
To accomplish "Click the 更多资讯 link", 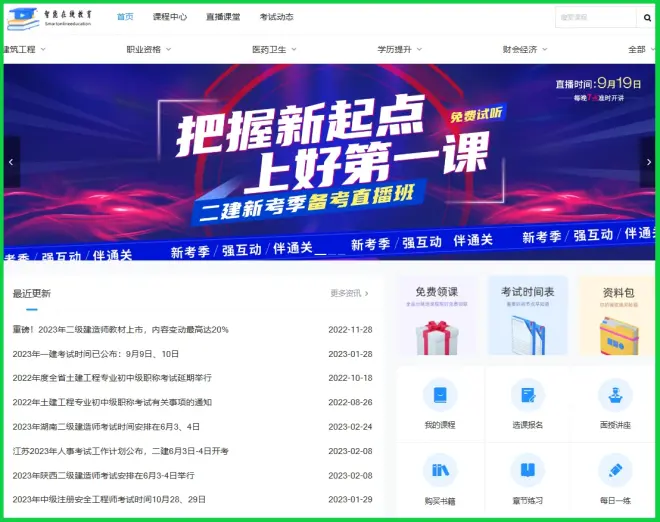I will (349, 293).
